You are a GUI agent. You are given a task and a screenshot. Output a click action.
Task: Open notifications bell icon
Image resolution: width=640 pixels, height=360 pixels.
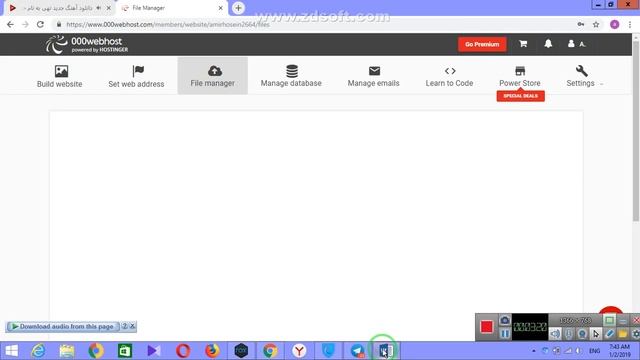[x=548, y=44]
